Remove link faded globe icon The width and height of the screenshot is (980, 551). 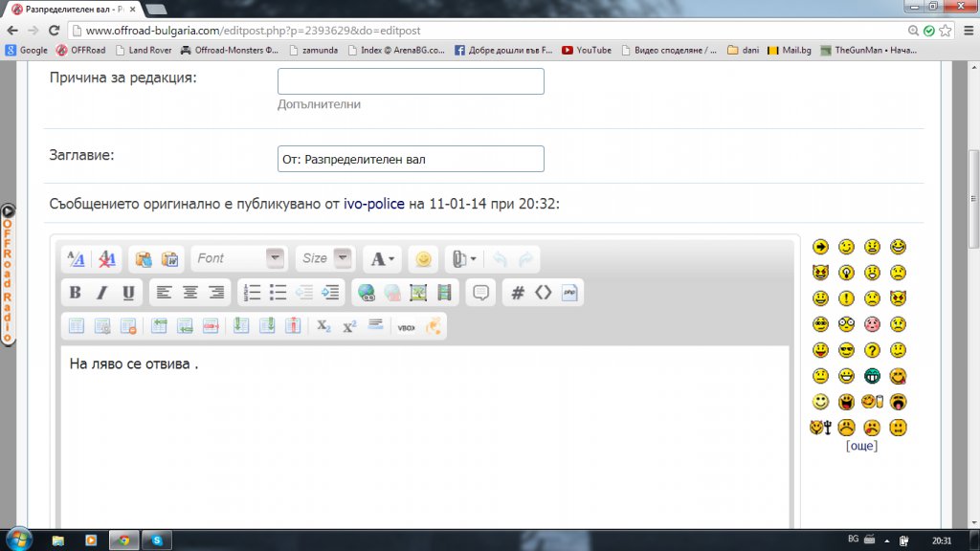click(x=392, y=293)
